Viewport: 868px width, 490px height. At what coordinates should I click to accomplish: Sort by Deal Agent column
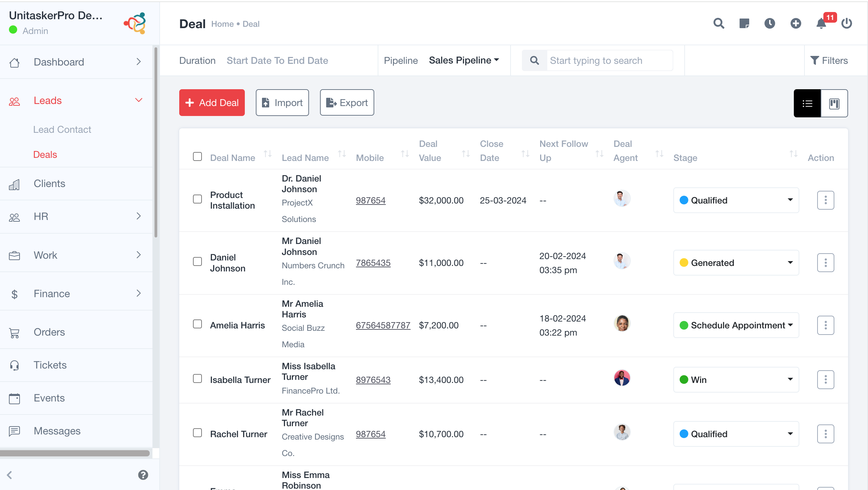point(659,153)
